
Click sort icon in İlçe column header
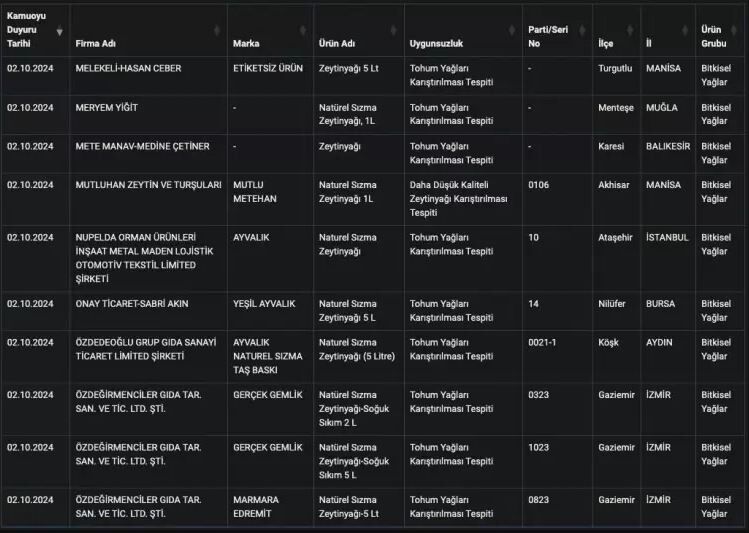631,31
